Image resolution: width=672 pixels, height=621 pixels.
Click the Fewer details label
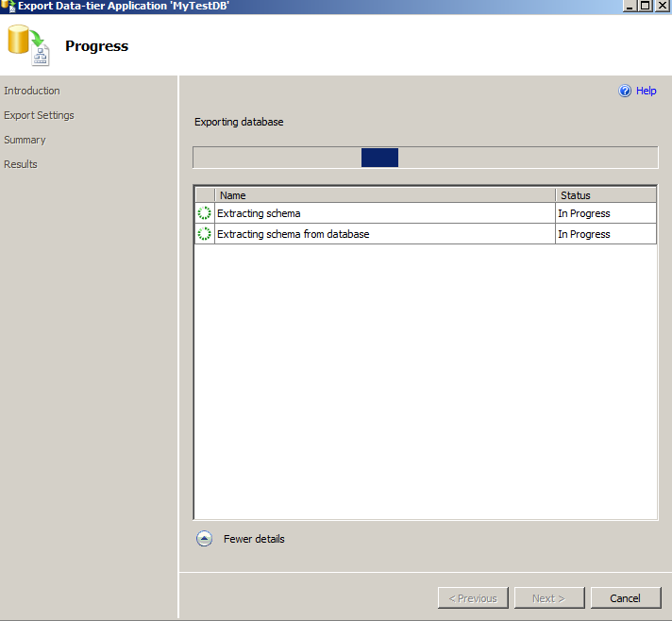point(254,539)
